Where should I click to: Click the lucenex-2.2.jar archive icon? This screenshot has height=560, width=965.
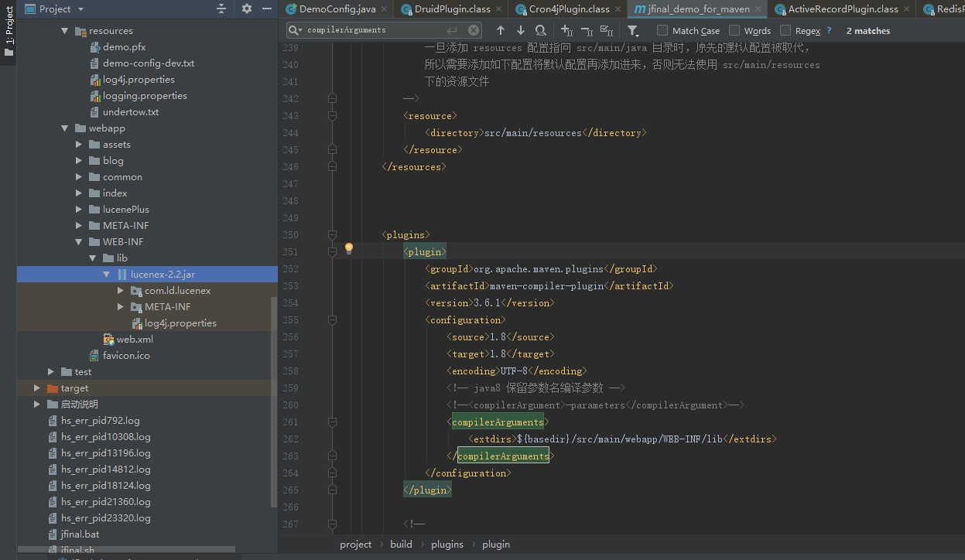coord(123,275)
